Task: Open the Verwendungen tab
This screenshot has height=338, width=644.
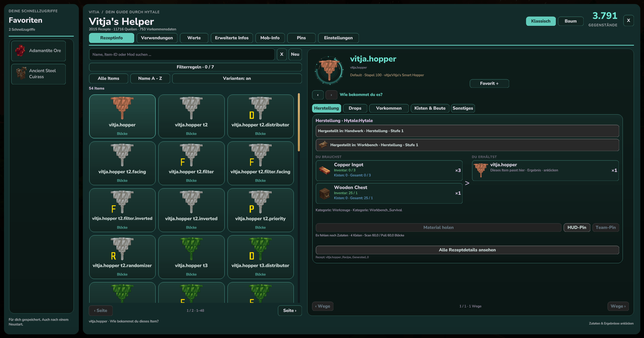Action: pos(157,38)
